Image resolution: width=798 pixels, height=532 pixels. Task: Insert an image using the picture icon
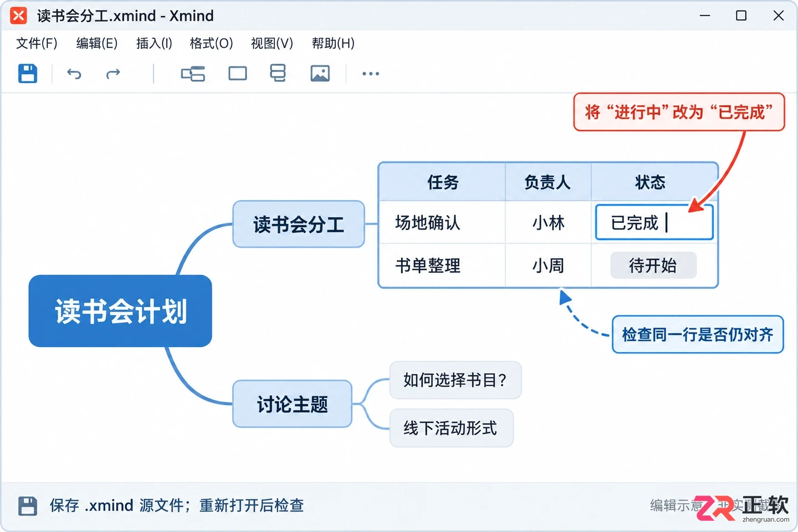coord(320,73)
